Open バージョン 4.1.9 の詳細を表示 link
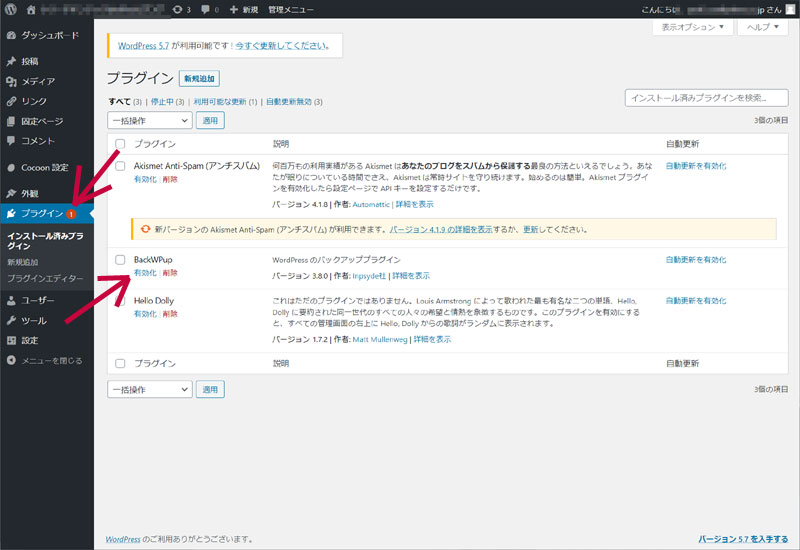Image resolution: width=800 pixels, height=550 pixels. tap(441, 230)
